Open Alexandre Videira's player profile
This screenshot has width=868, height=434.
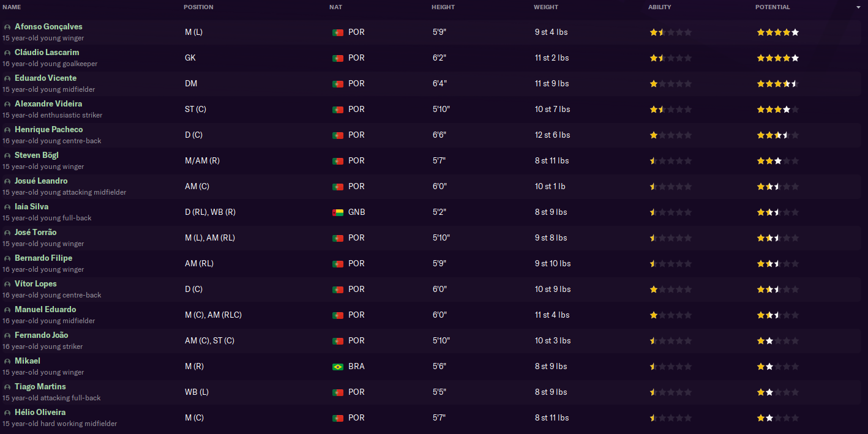tap(48, 104)
